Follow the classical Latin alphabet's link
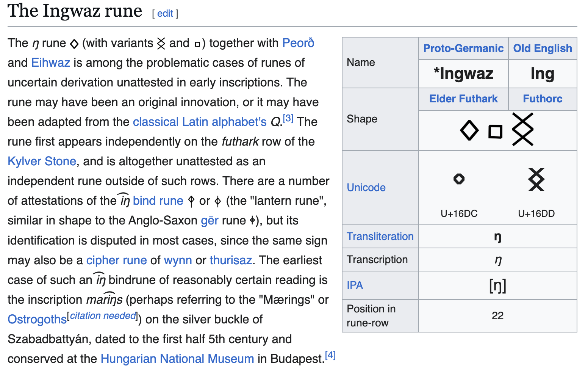The height and width of the screenshot is (367, 588). [200, 122]
